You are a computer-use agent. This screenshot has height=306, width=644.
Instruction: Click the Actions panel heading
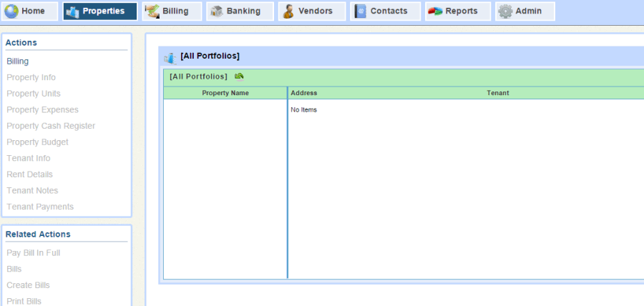21,43
